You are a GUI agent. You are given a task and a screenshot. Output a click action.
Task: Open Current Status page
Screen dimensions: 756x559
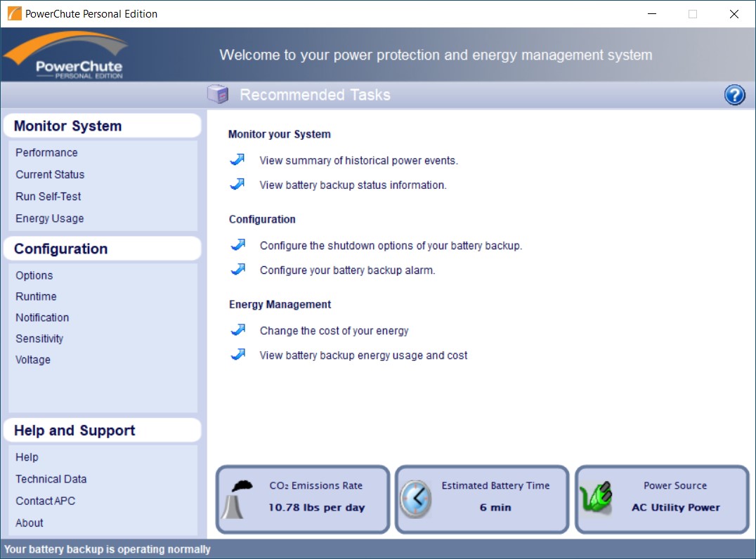pyautogui.click(x=50, y=174)
